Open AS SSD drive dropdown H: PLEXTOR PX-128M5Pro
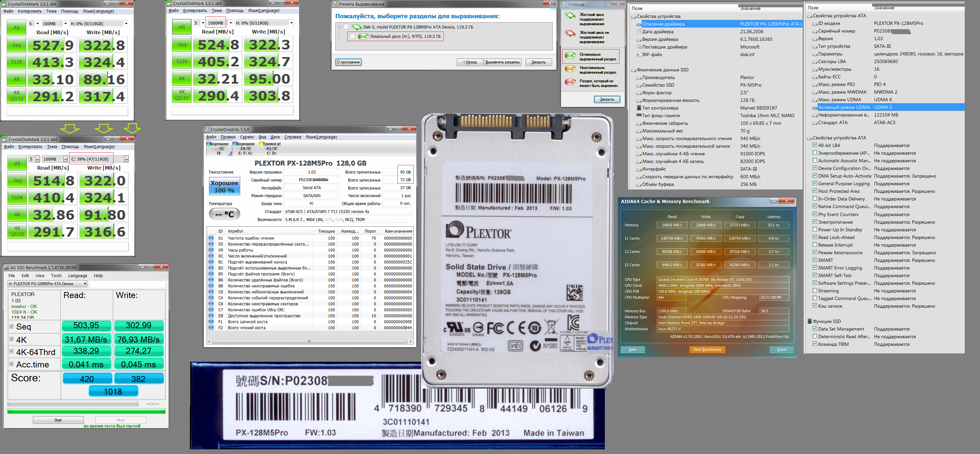The width and height of the screenshot is (980, 454). (47, 284)
